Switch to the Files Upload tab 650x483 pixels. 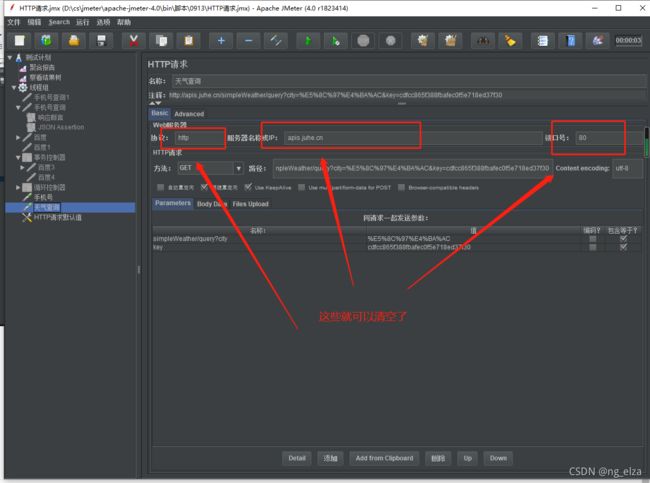pyautogui.click(x=250, y=204)
